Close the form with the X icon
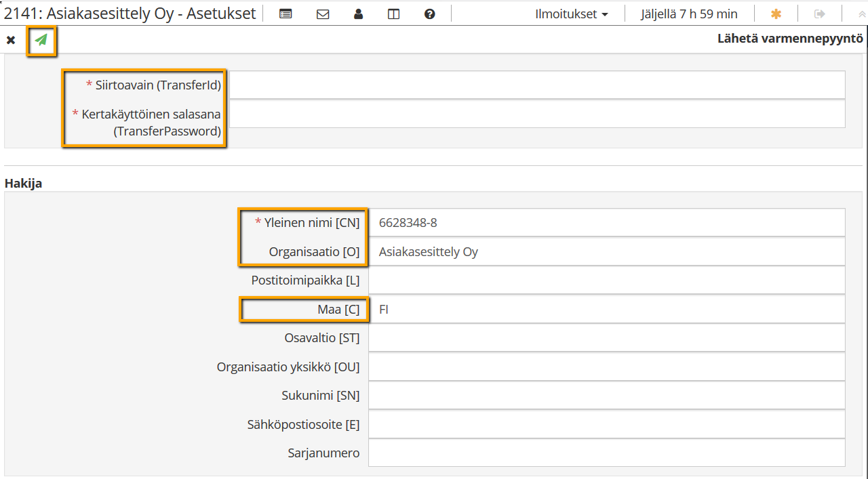Image resolution: width=868 pixels, height=479 pixels. (x=11, y=40)
